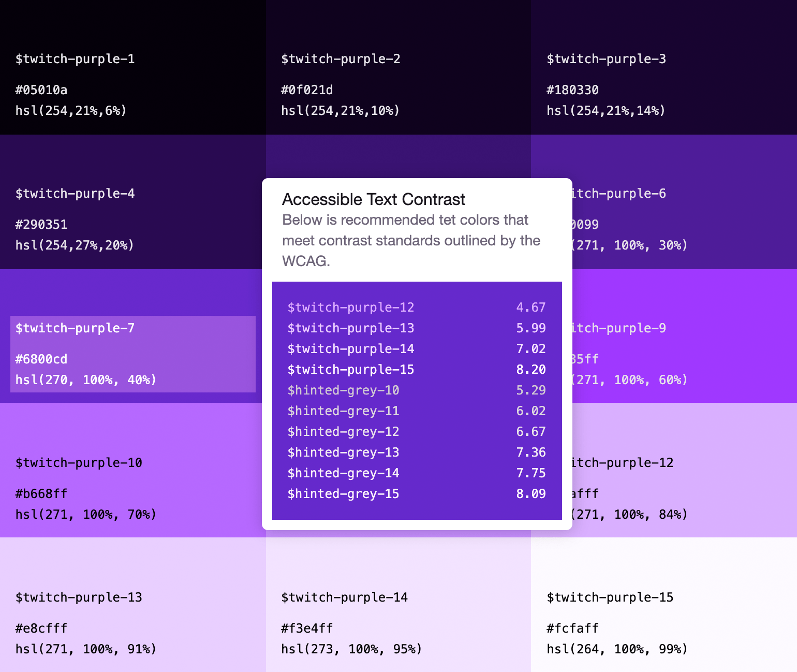Click contrast ratio 7.75

click(531, 473)
